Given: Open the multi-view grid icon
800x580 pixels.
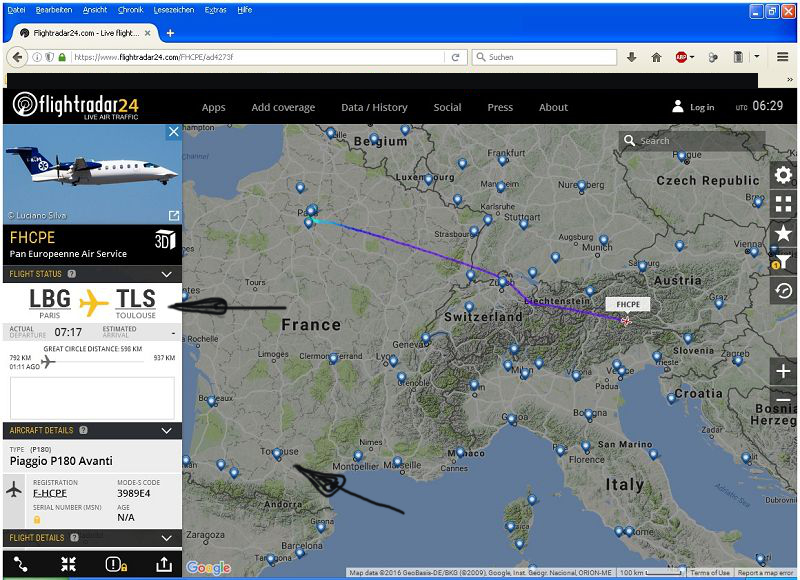Looking at the screenshot, I should (x=783, y=204).
